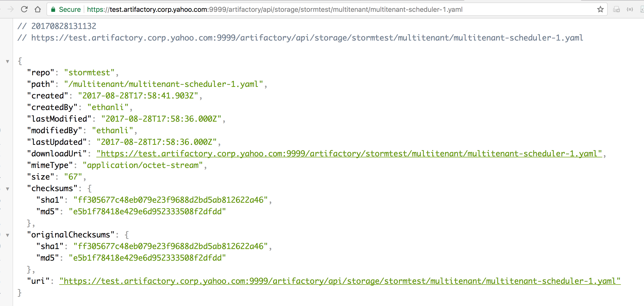Collapse the checksums object
This screenshot has height=306, width=644.
pyautogui.click(x=8, y=189)
